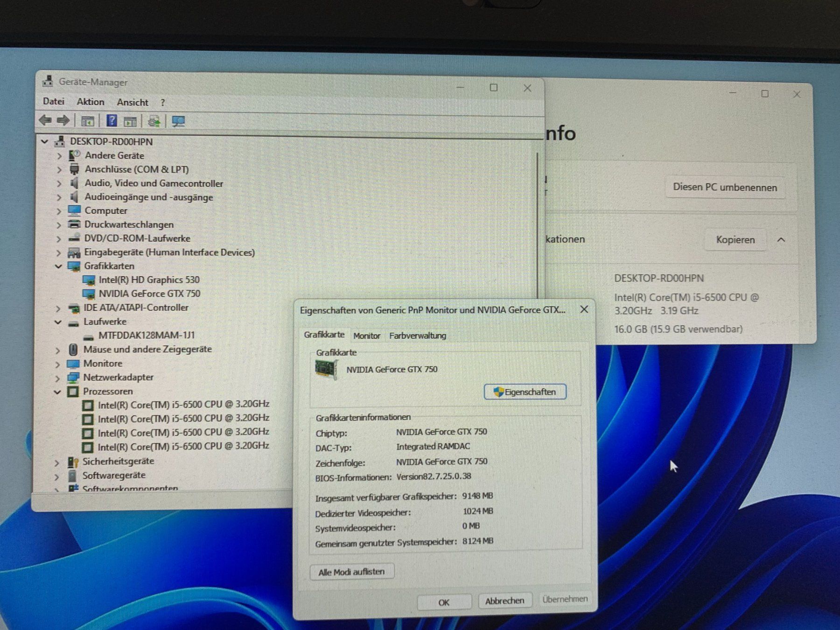Click the Back arrow in Geräte-Manager toolbar
Screen dimensions: 840x630
coord(45,120)
